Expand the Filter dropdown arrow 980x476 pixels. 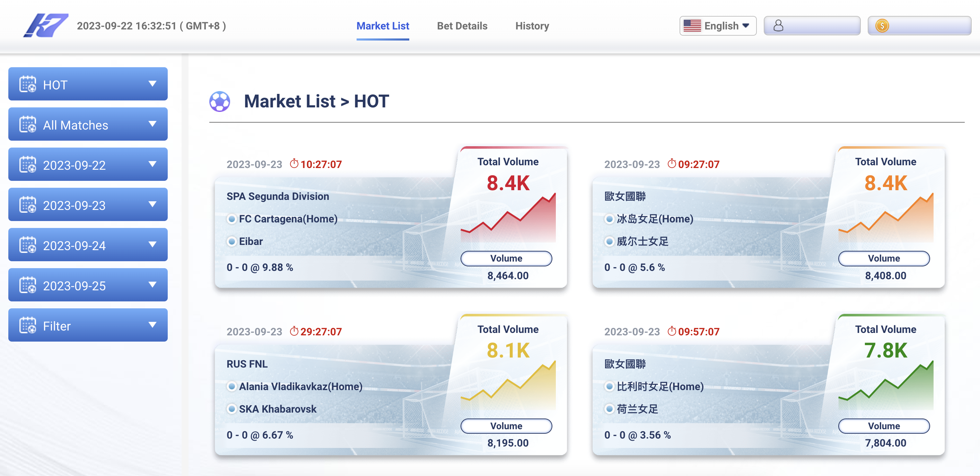point(152,325)
